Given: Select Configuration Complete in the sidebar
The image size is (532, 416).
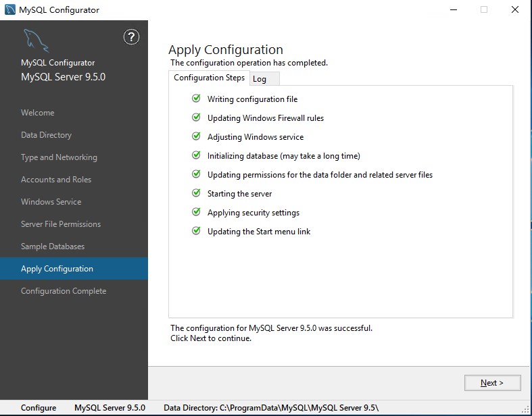Looking at the screenshot, I should click(64, 291).
